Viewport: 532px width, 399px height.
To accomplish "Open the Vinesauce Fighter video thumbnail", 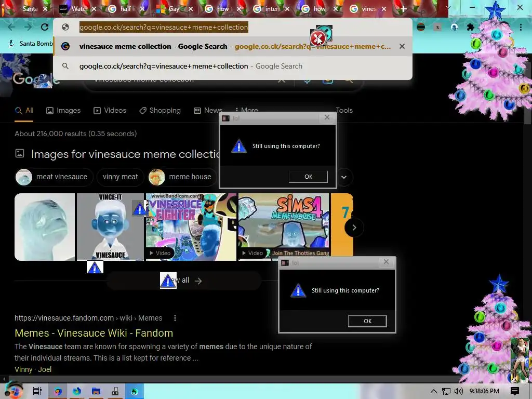I will [191, 227].
